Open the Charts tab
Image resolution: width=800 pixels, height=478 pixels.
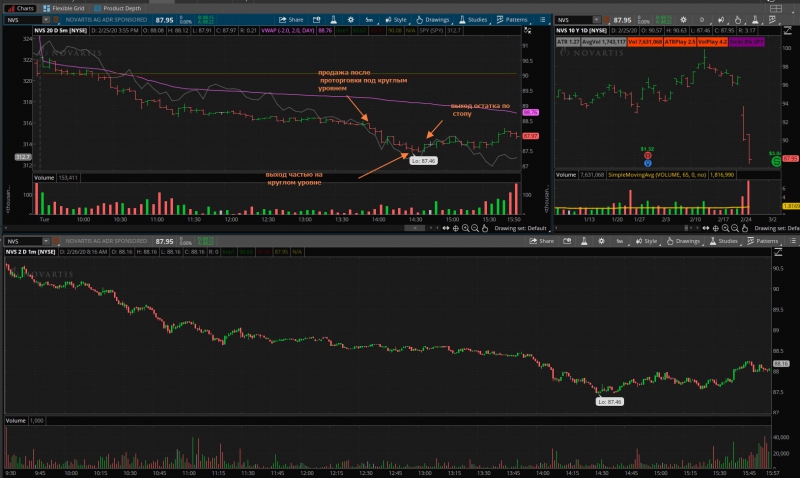point(20,8)
